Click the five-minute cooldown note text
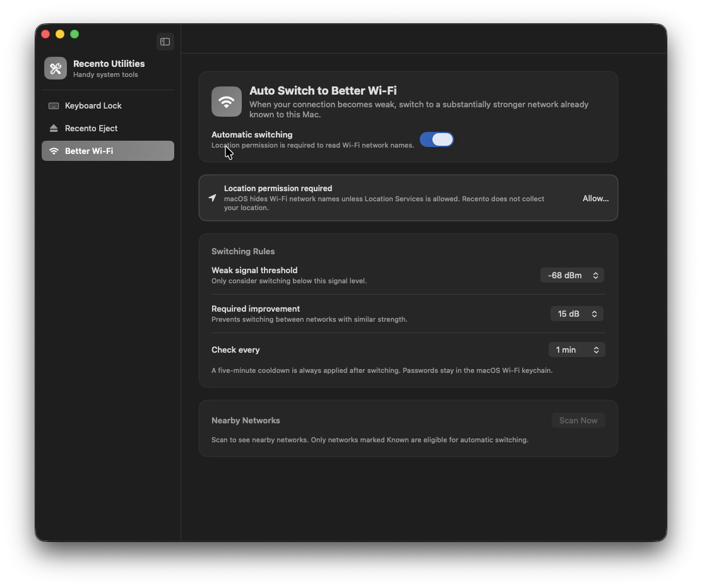Screen dimensions: 702x588 (x=382, y=370)
